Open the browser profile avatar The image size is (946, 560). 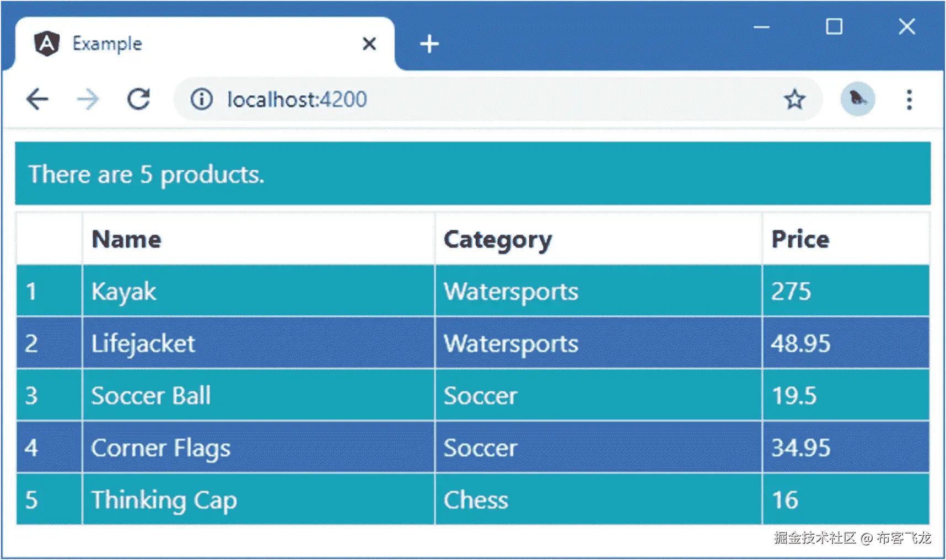click(857, 99)
